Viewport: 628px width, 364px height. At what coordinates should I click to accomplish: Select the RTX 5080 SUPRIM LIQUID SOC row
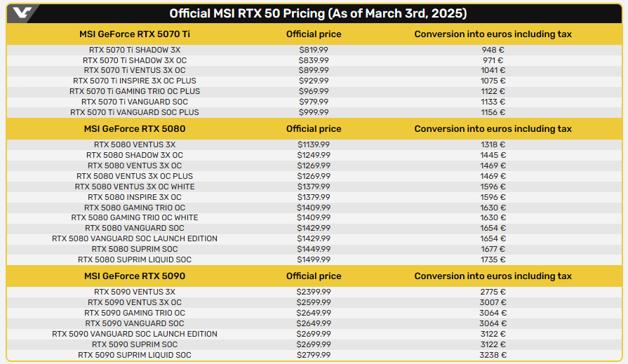pyautogui.click(x=135, y=259)
